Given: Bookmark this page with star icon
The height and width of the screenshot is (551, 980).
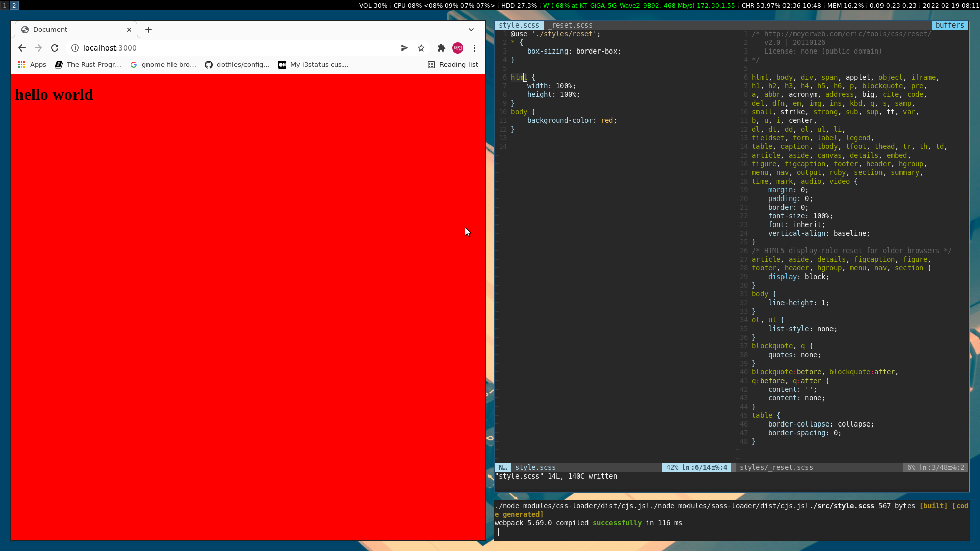Looking at the screenshot, I should click(x=421, y=48).
